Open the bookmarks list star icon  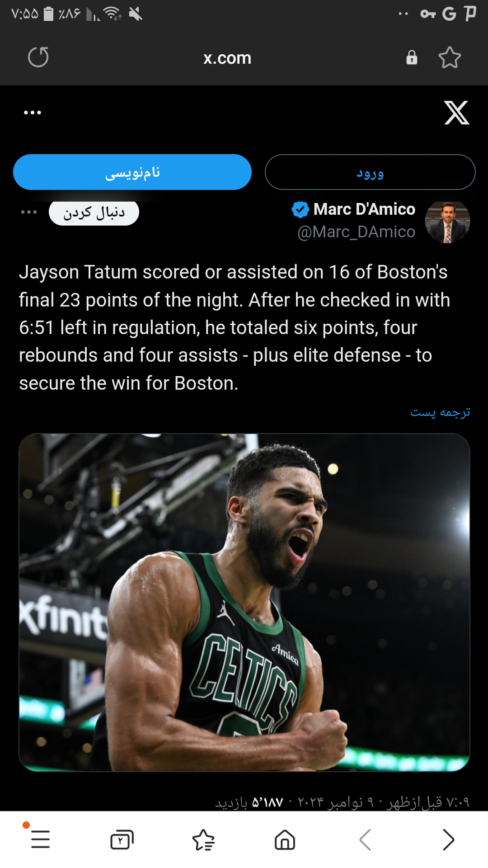pyautogui.click(x=203, y=840)
